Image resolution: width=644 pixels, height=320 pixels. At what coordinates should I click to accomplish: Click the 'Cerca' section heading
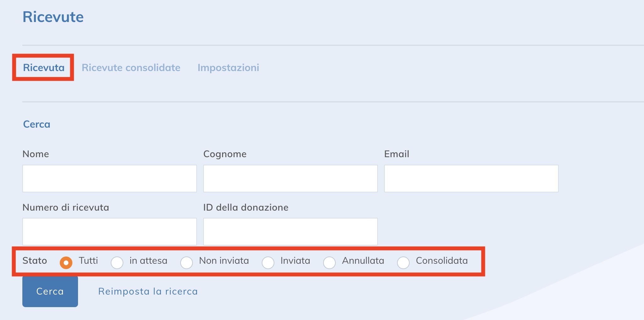coord(36,124)
